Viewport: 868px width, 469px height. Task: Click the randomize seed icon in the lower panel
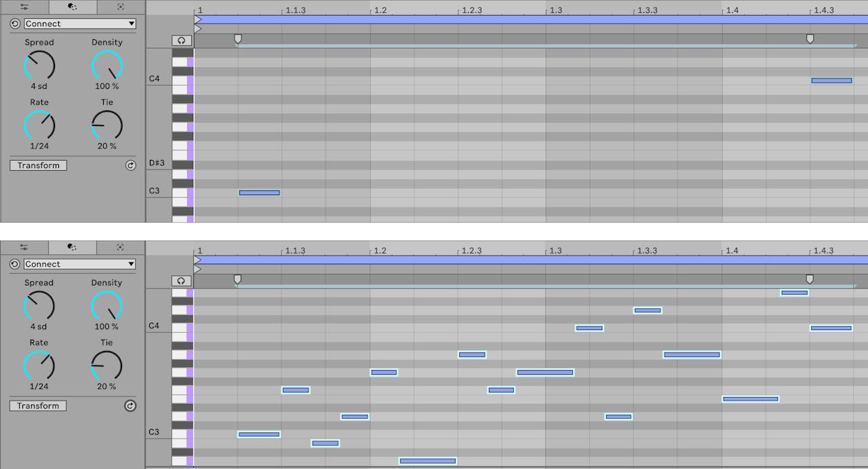point(130,405)
